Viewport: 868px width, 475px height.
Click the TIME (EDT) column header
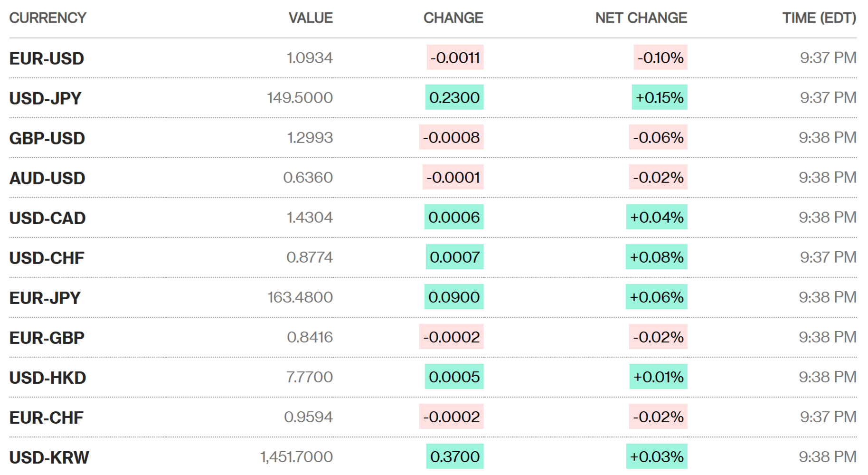coord(819,18)
